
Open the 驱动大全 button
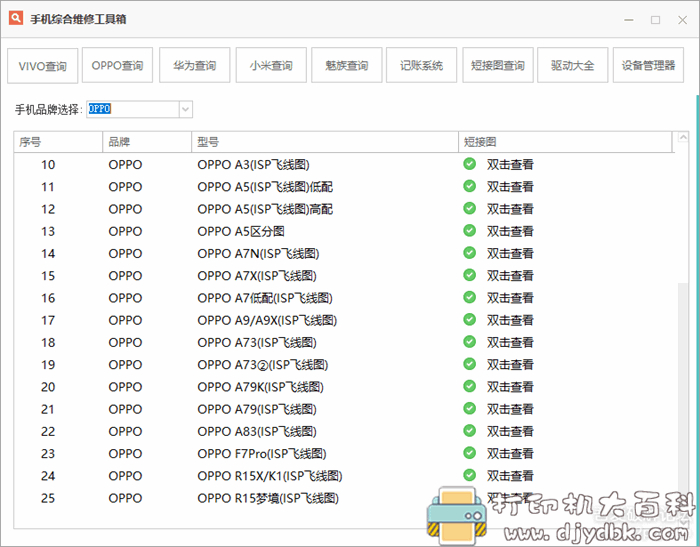click(x=573, y=65)
